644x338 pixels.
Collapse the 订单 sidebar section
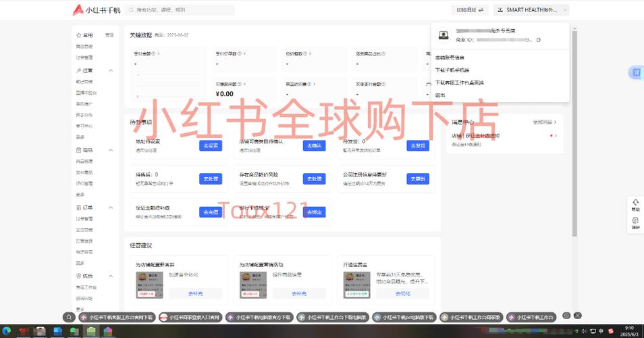[x=111, y=208]
